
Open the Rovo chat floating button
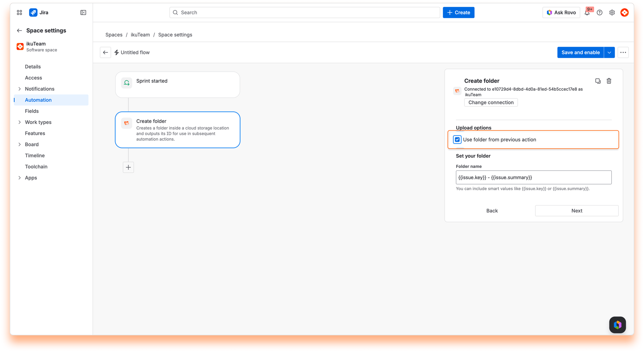point(618,325)
